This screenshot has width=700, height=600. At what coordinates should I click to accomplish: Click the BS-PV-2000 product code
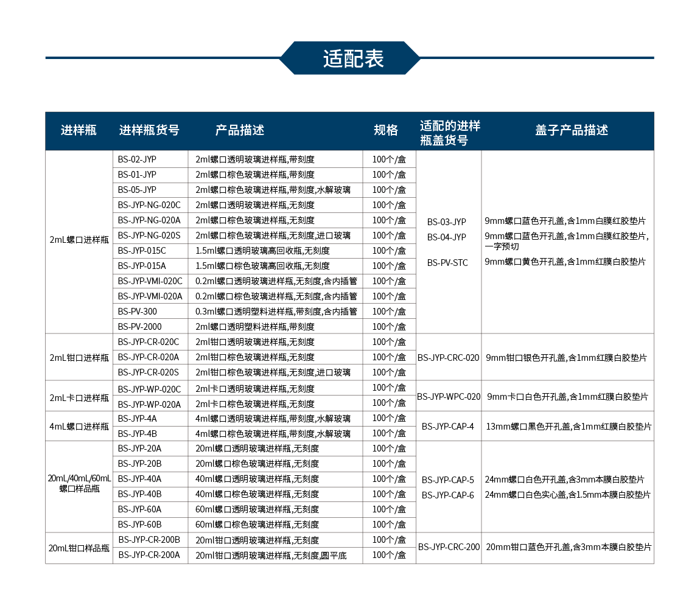pos(140,326)
